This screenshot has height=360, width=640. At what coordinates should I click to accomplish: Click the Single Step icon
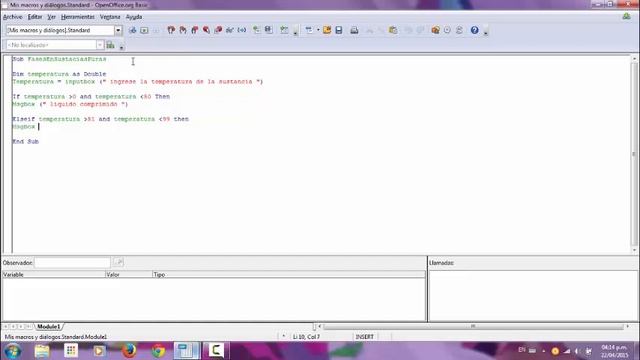(183, 30)
